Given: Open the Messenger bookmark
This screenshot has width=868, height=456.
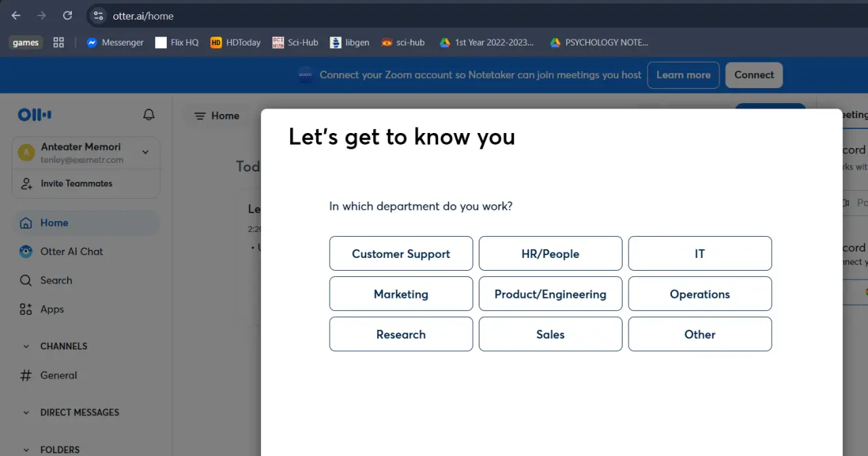Looking at the screenshot, I should pos(115,42).
